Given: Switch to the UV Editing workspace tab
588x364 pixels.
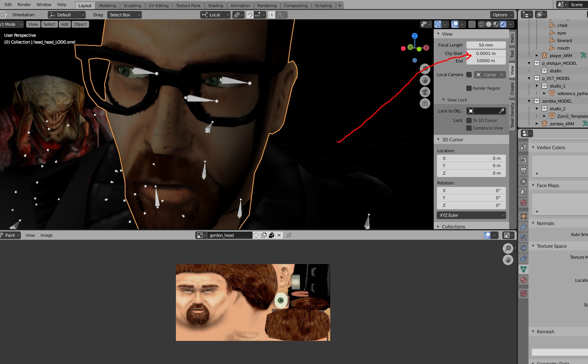Looking at the screenshot, I should pos(158,6).
